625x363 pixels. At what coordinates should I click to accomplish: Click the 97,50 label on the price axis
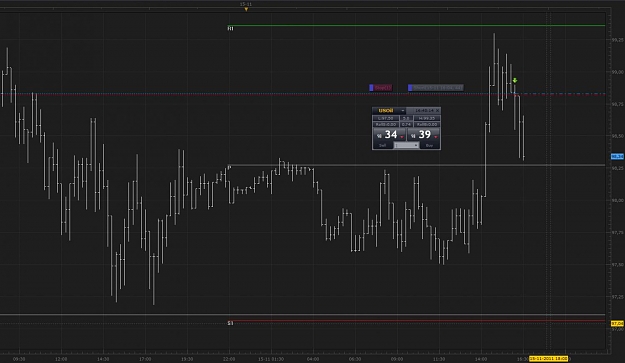point(617,265)
